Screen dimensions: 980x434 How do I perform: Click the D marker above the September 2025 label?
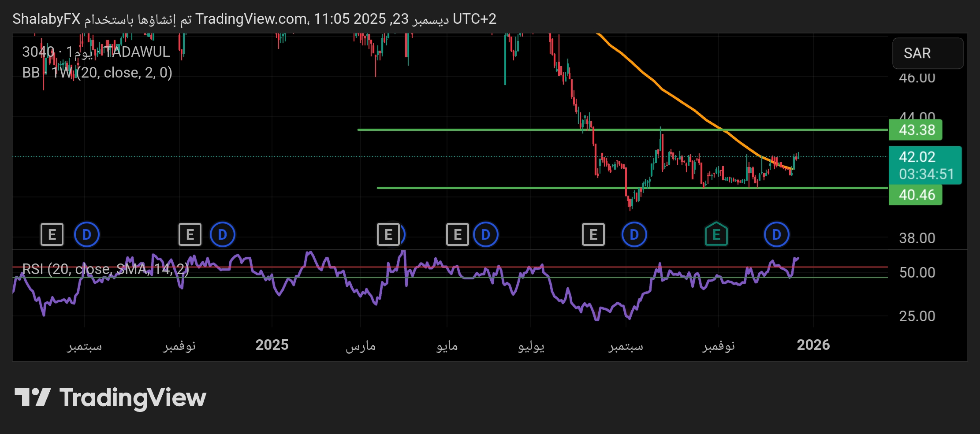click(634, 234)
